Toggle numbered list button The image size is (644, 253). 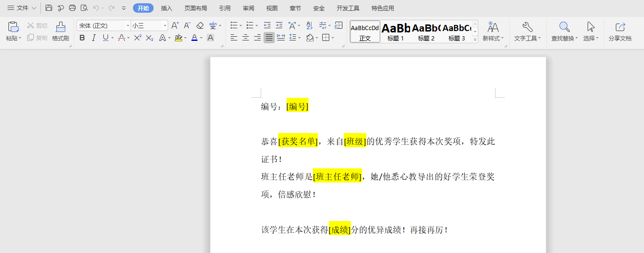[250, 25]
